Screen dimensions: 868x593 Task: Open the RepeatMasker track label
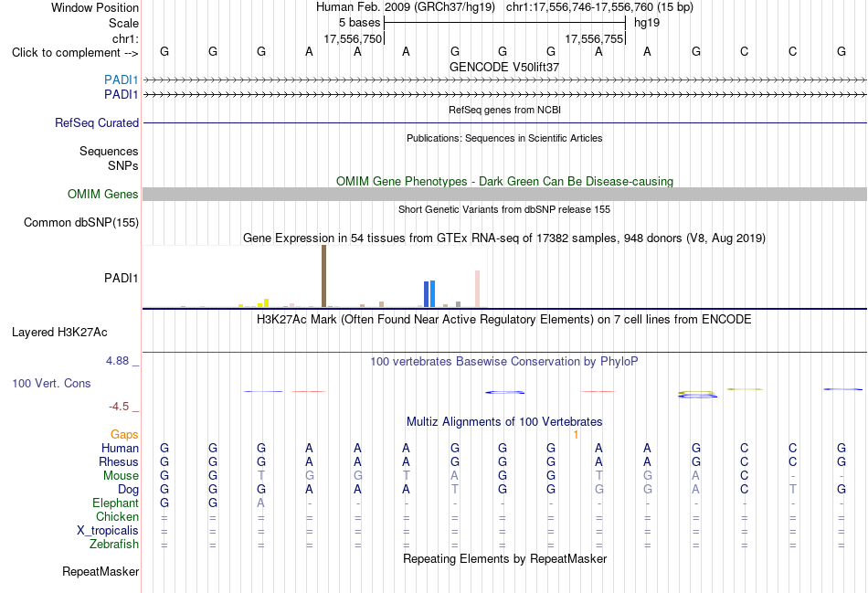coord(101,571)
